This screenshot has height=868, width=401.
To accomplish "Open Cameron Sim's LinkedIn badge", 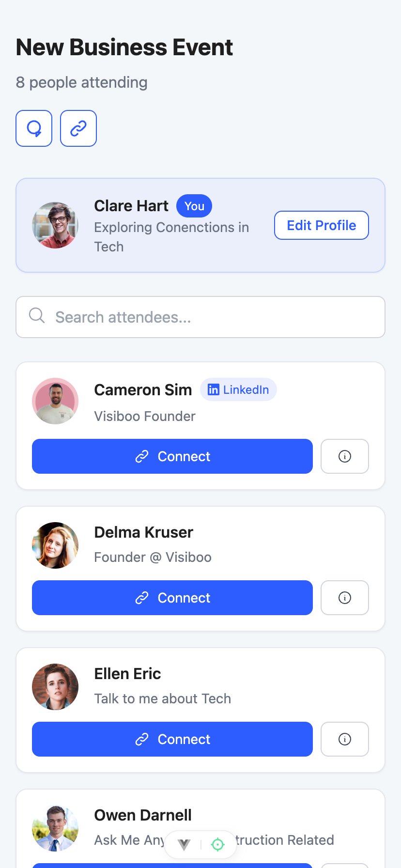I will [x=238, y=389].
